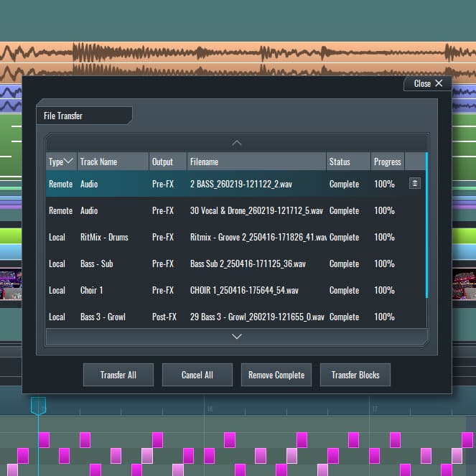This screenshot has width=476, height=476.
Task: Sort by the Progress column header
Action: tap(388, 162)
